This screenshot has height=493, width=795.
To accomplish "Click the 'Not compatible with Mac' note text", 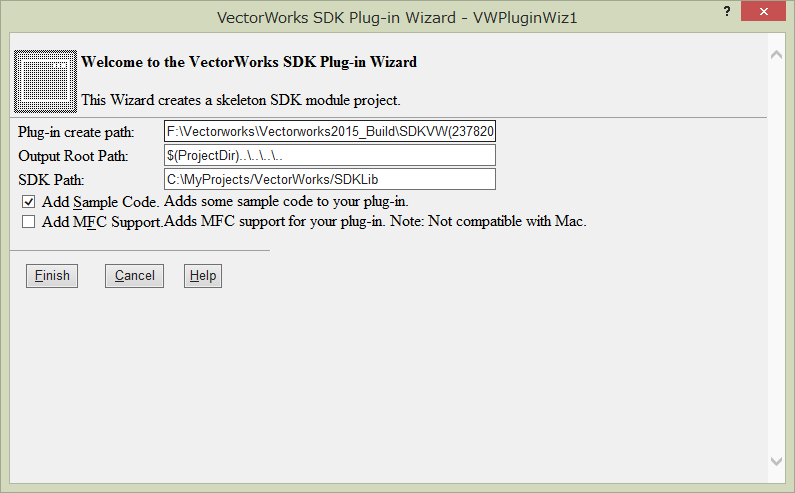I will pyautogui.click(x=506, y=221).
